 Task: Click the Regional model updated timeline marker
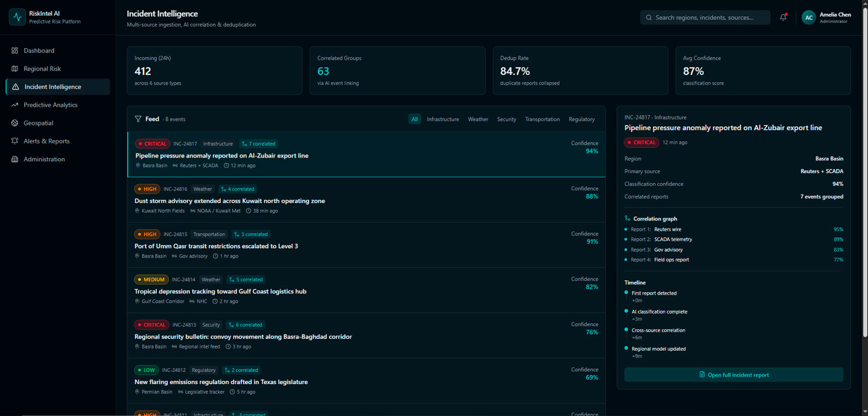tap(626, 348)
